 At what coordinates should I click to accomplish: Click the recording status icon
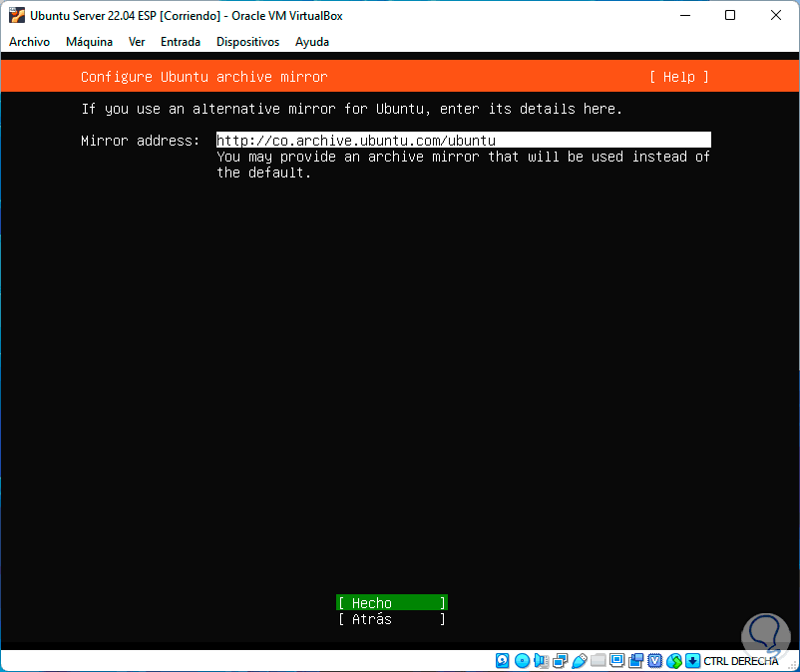(x=635, y=661)
